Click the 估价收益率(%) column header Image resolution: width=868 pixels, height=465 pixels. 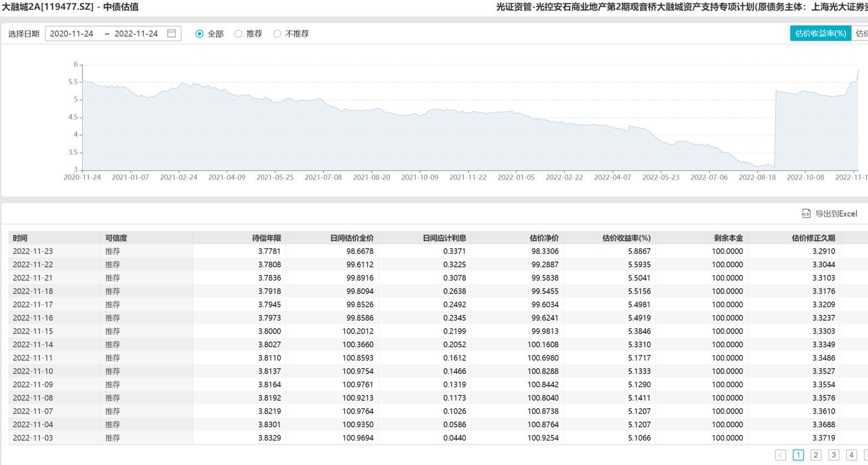click(626, 238)
